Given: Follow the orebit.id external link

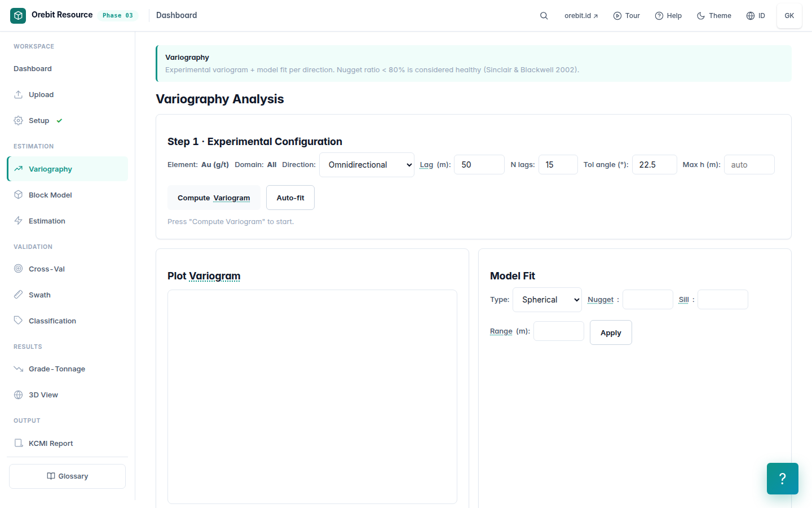Looking at the screenshot, I should 581,16.
